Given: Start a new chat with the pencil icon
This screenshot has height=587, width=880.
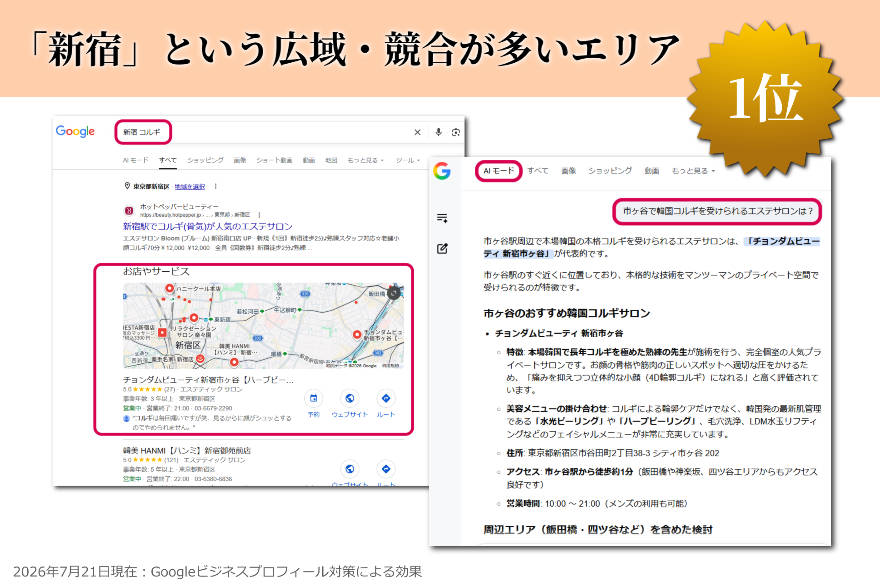Looking at the screenshot, I should click(x=442, y=249).
